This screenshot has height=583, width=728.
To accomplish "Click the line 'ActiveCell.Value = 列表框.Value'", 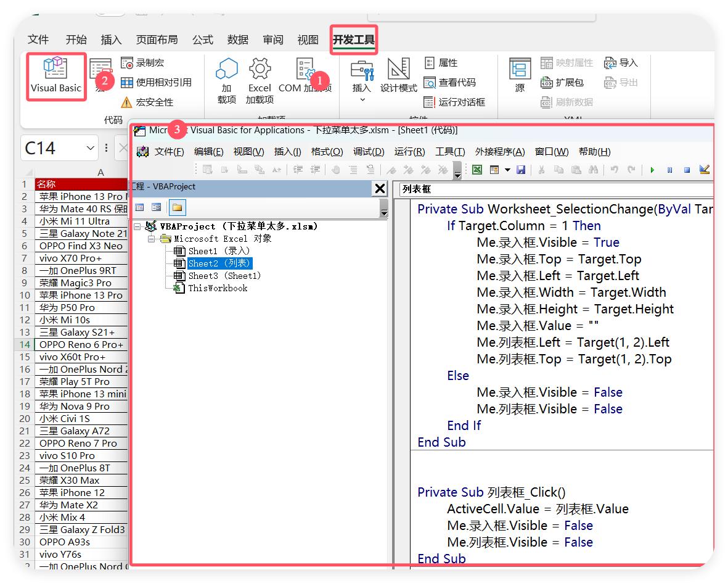I will coord(538,509).
